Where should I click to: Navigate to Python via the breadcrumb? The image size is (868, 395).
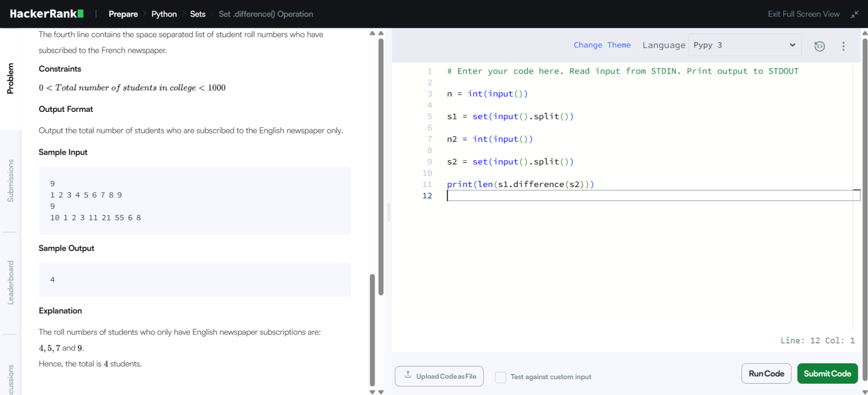(164, 14)
